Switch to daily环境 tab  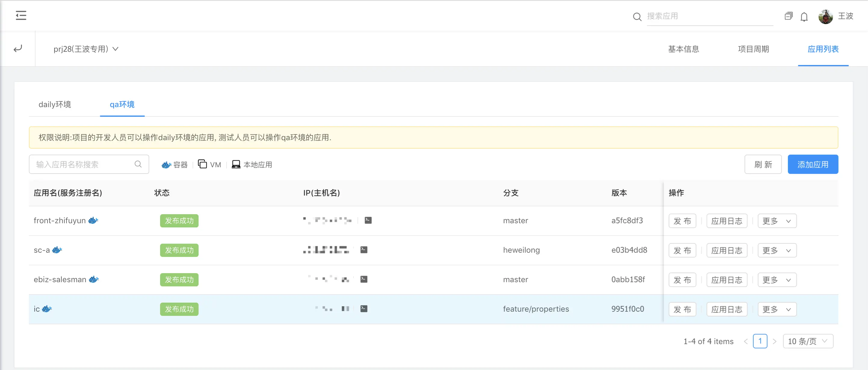click(55, 104)
